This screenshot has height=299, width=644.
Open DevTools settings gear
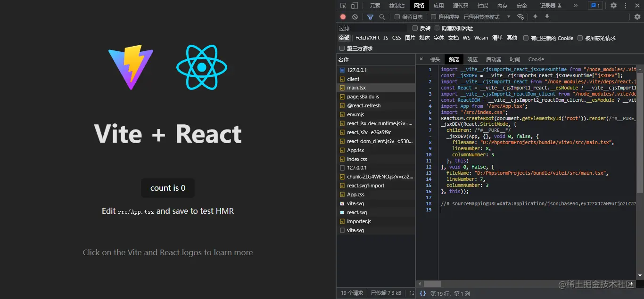[613, 6]
